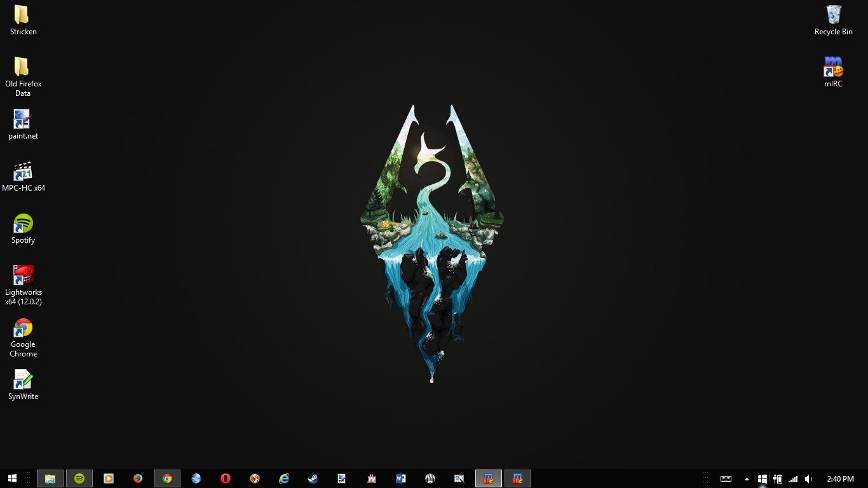Launch Microsoft Word from the taskbar
868x488 pixels.
click(401, 478)
